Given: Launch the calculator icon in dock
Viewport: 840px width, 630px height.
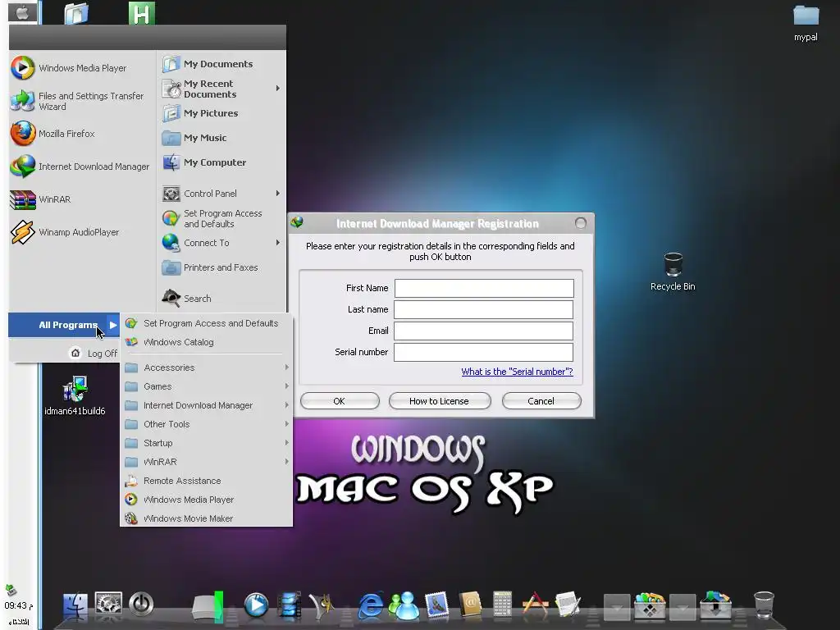Looking at the screenshot, I should coord(503,606).
